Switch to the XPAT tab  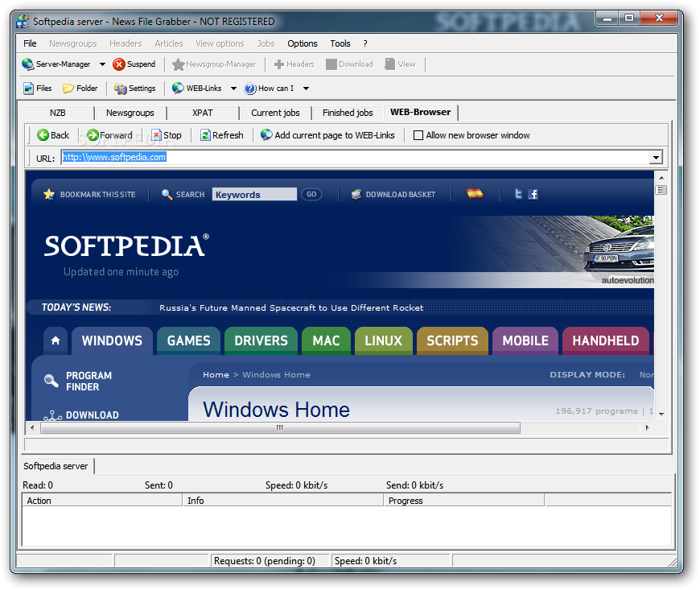(x=202, y=113)
